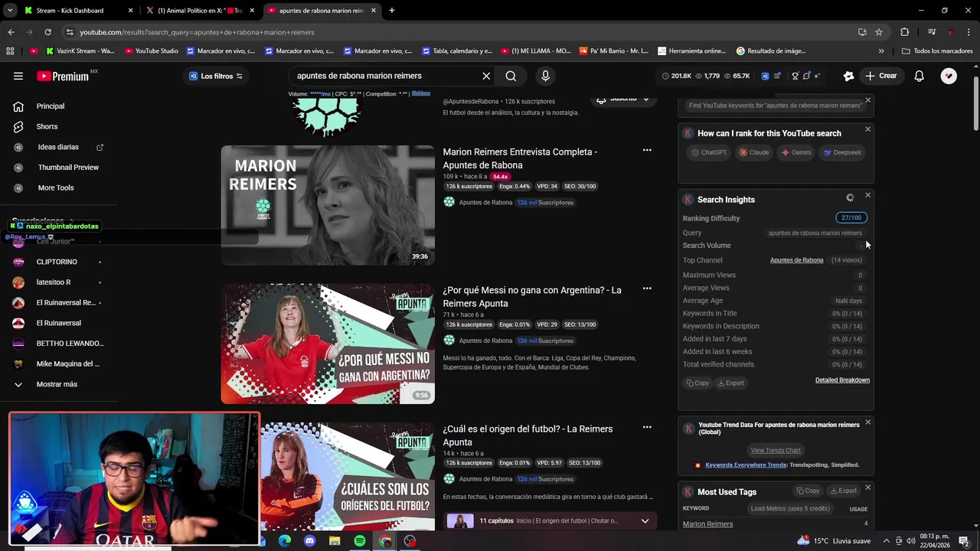Open the vidIQ chat bubble icon

click(806, 76)
